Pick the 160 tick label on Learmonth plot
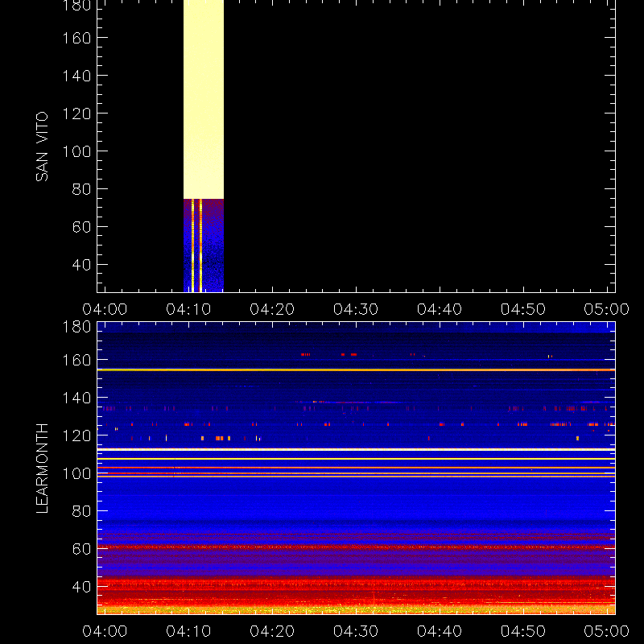The width and height of the screenshot is (644, 644). click(76, 360)
